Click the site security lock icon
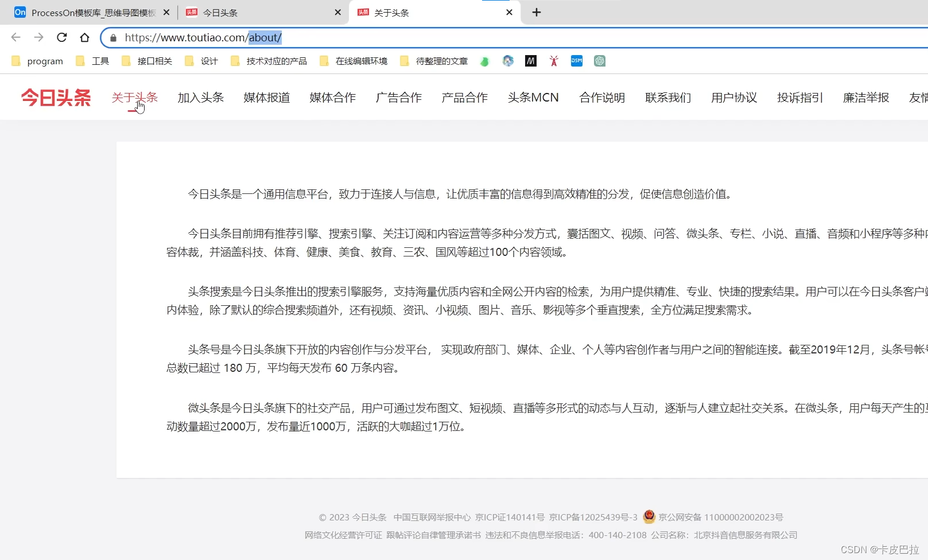 (x=113, y=38)
